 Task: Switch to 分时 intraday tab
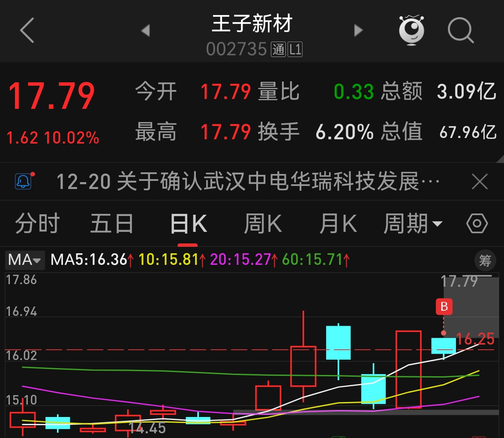pyautogui.click(x=37, y=224)
